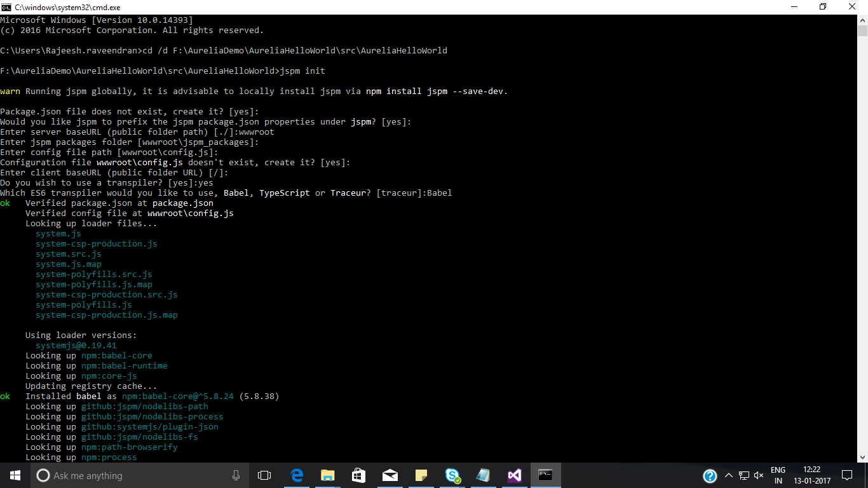The height and width of the screenshot is (488, 868).
Task: Switch to Visual Studio from taskbar
Action: pos(515,475)
